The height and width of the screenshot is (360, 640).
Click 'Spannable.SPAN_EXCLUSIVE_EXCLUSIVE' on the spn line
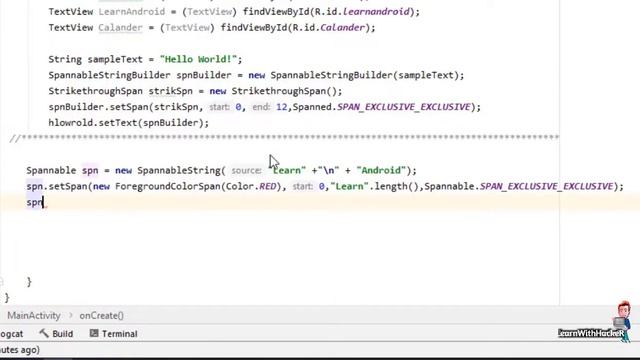[518, 187]
